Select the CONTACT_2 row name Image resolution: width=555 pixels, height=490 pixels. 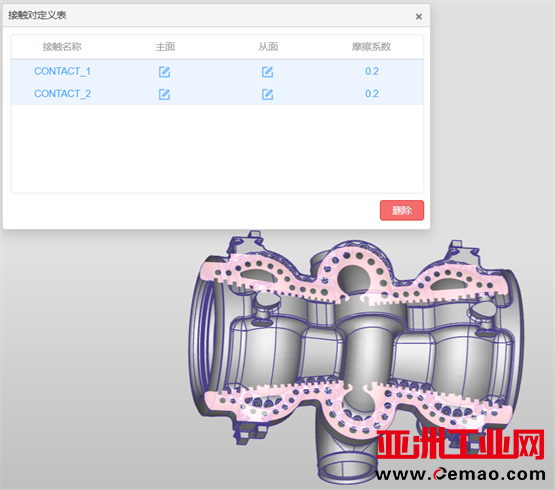point(62,93)
